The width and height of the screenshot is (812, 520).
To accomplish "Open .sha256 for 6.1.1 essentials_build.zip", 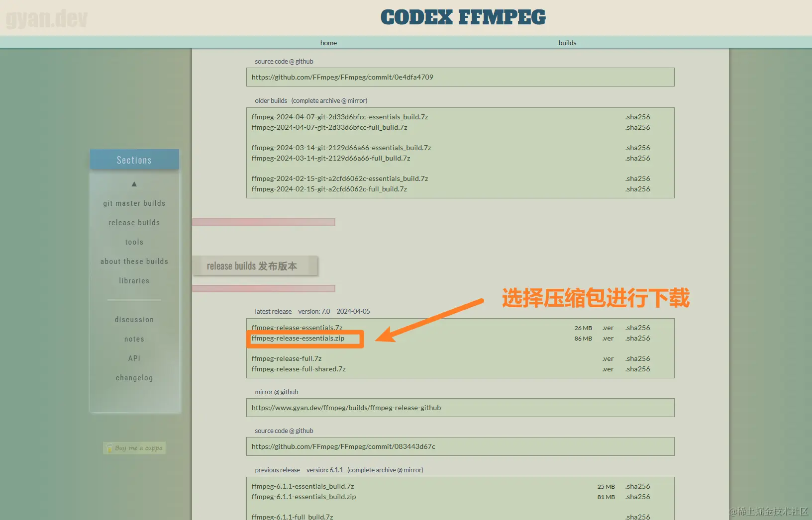I will (638, 497).
